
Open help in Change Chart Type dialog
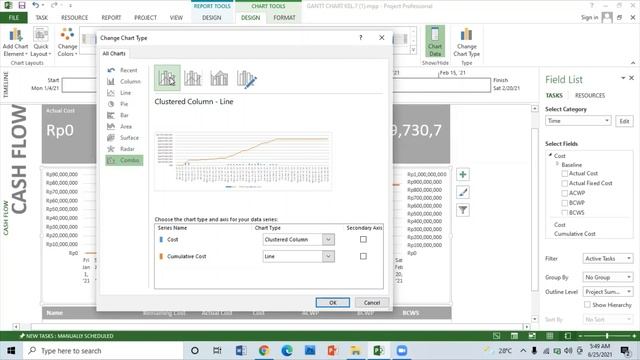click(360, 38)
